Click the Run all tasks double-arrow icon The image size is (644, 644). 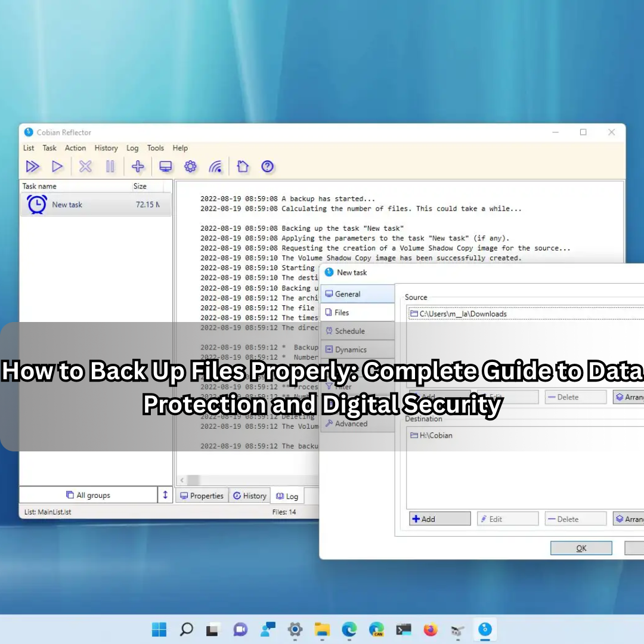pyautogui.click(x=33, y=167)
